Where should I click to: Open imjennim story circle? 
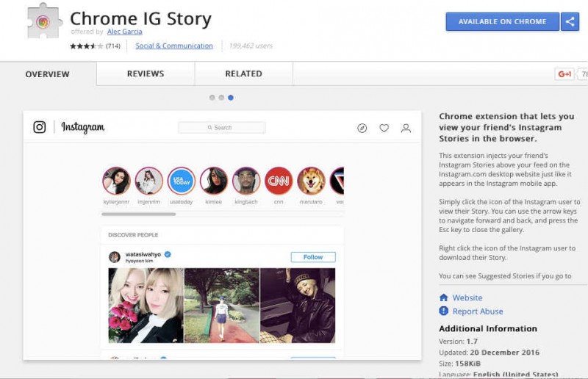(149, 181)
